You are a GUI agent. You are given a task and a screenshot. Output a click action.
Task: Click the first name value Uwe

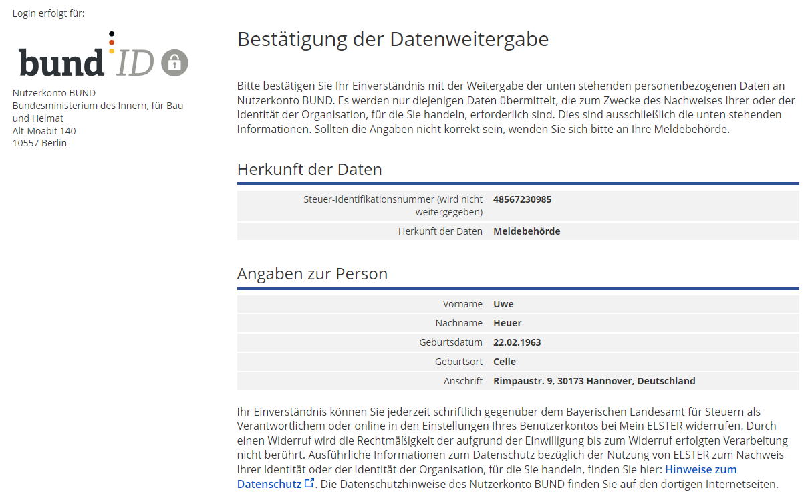tap(503, 304)
